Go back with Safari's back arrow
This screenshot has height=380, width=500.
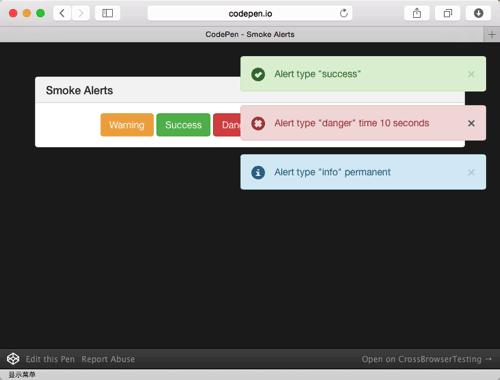pos(62,13)
